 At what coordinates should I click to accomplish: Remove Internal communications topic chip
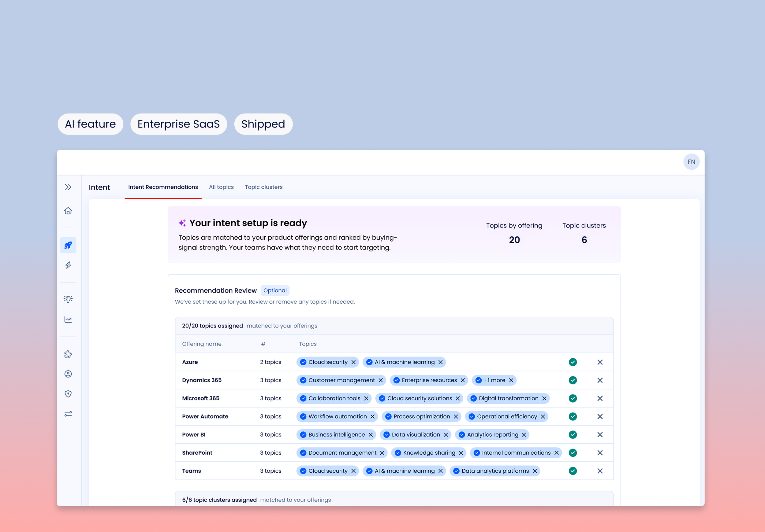click(x=556, y=453)
